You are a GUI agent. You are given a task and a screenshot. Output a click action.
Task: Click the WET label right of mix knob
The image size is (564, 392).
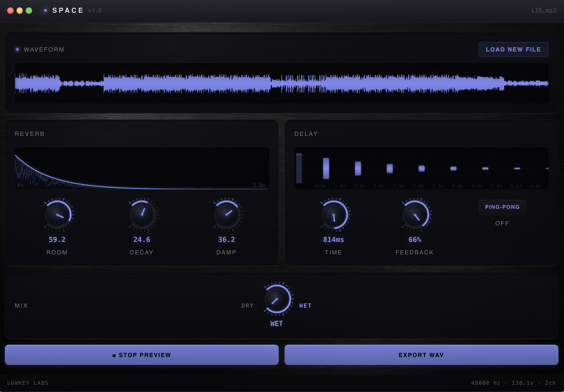[305, 306]
